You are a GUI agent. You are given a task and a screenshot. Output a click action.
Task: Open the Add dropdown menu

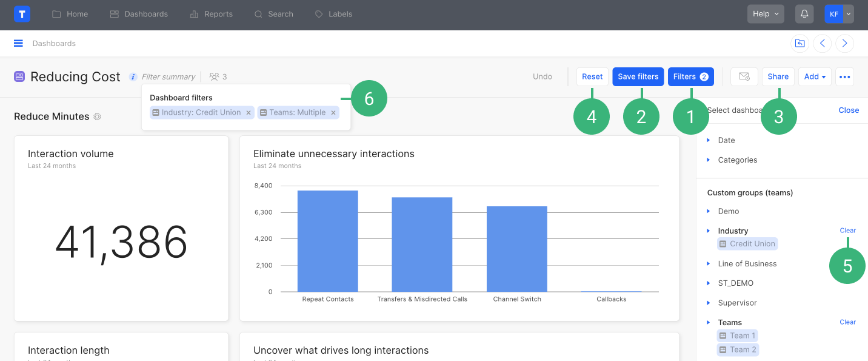coord(815,76)
